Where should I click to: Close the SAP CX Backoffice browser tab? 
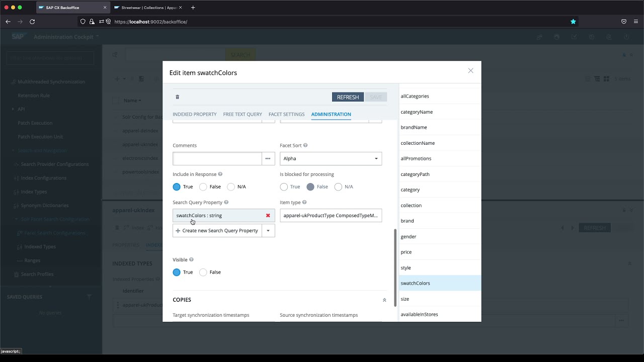[105, 8]
